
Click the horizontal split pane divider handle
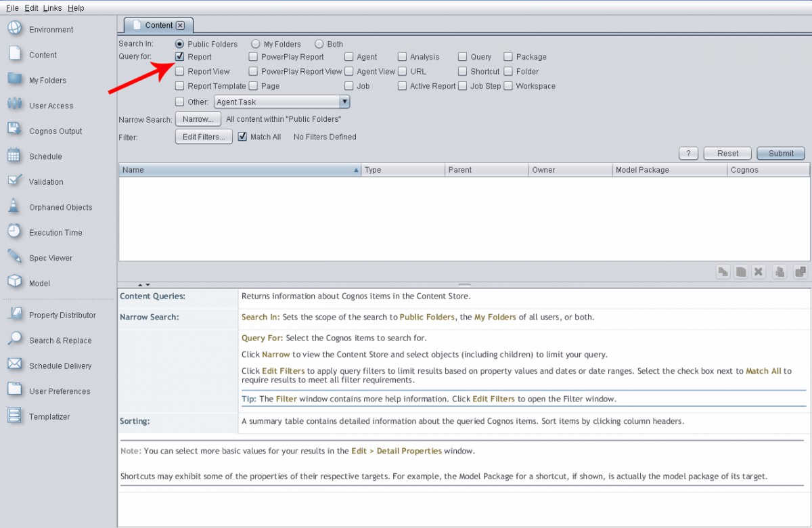(464, 285)
